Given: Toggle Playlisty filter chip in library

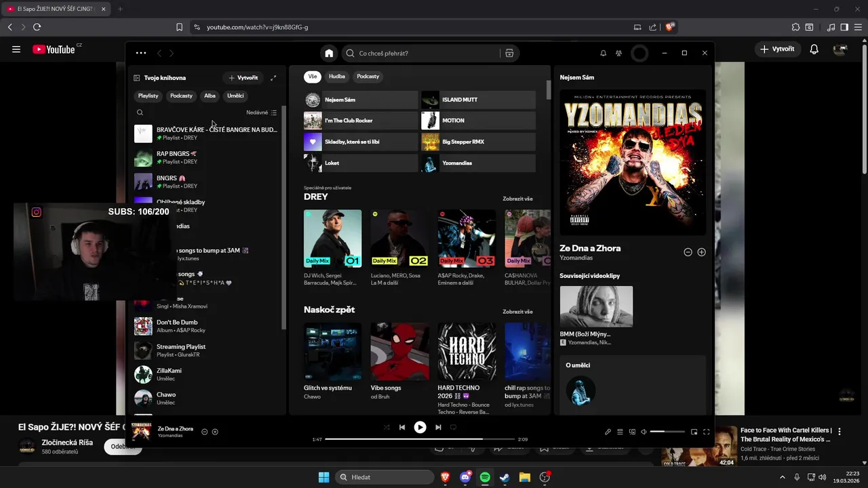Looking at the screenshot, I should 148,96.
